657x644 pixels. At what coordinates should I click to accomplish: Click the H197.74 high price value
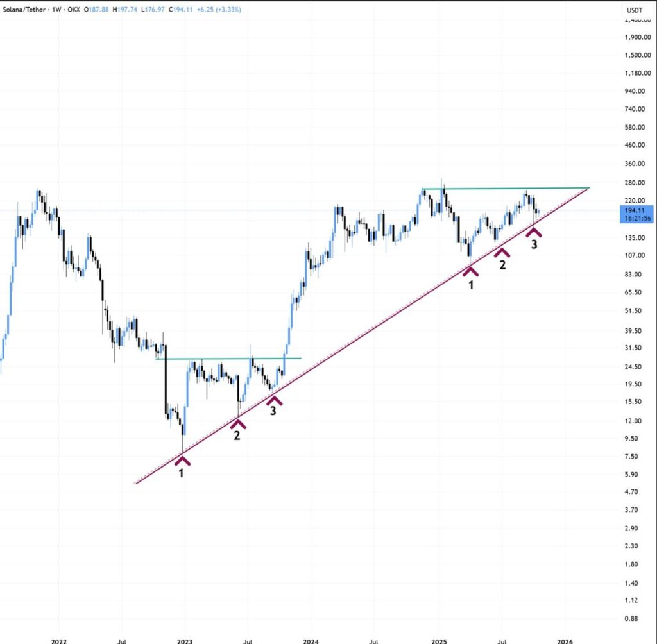click(124, 10)
